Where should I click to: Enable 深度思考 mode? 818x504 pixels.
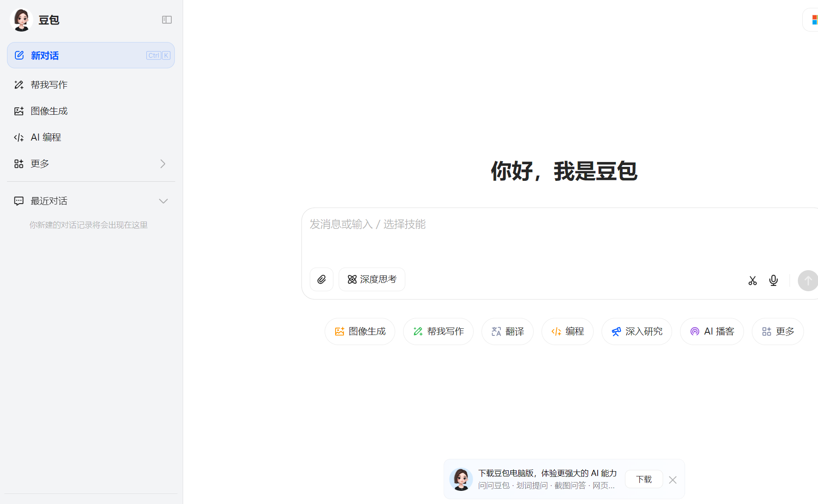click(372, 279)
